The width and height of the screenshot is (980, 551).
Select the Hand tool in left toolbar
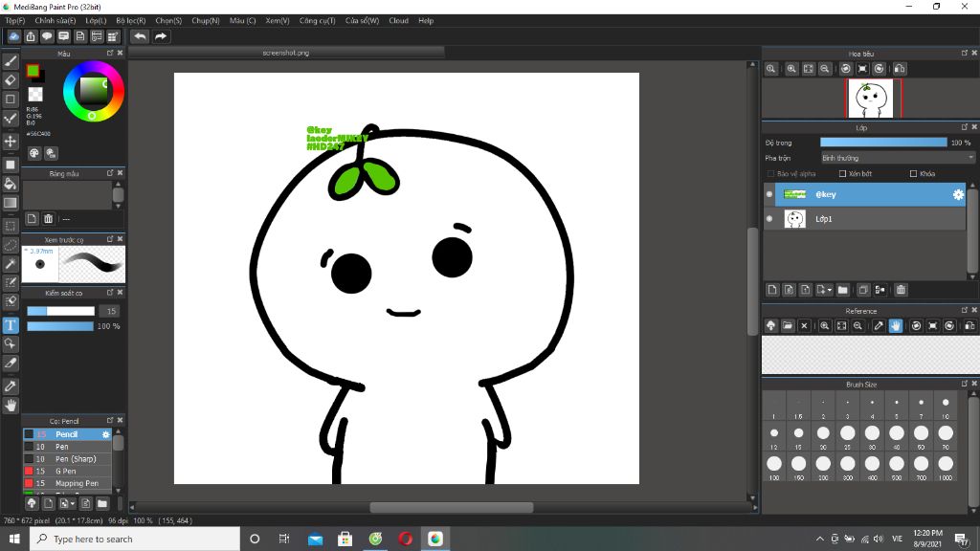11,406
